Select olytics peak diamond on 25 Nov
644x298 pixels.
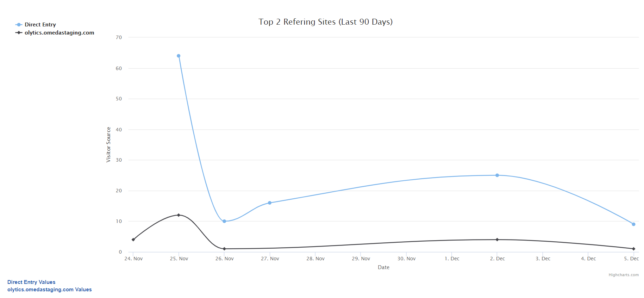(x=179, y=215)
